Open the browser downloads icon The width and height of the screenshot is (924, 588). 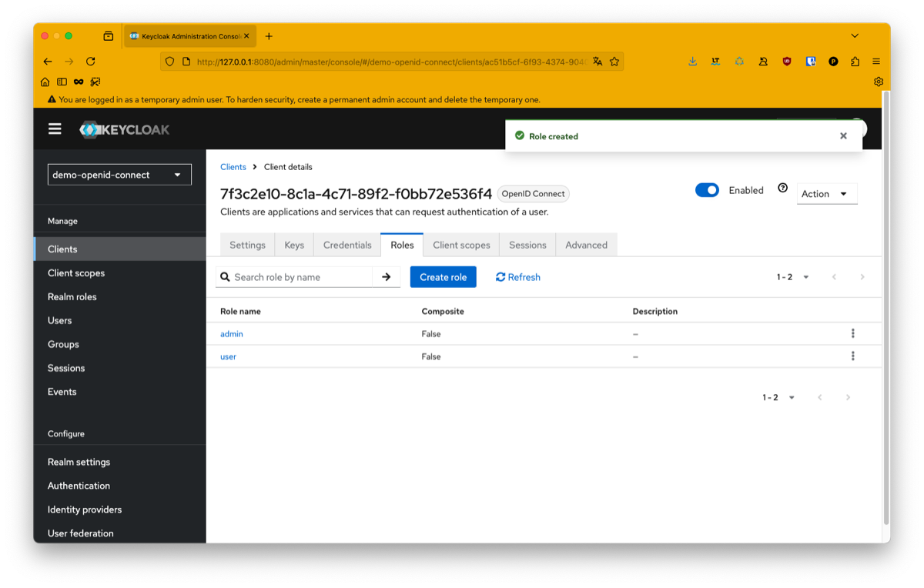click(x=692, y=62)
